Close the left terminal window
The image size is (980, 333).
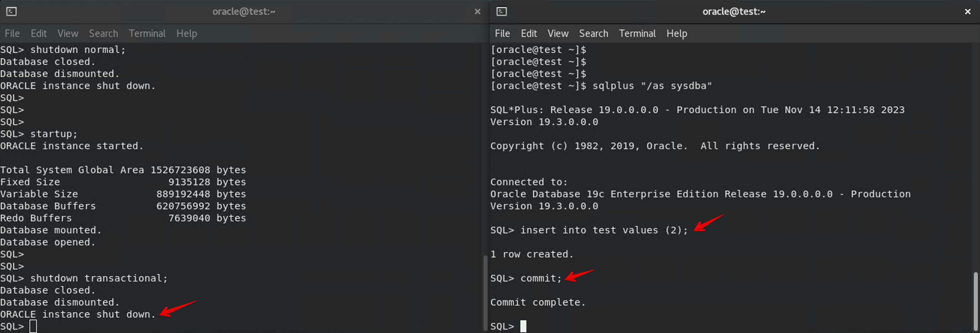click(477, 11)
